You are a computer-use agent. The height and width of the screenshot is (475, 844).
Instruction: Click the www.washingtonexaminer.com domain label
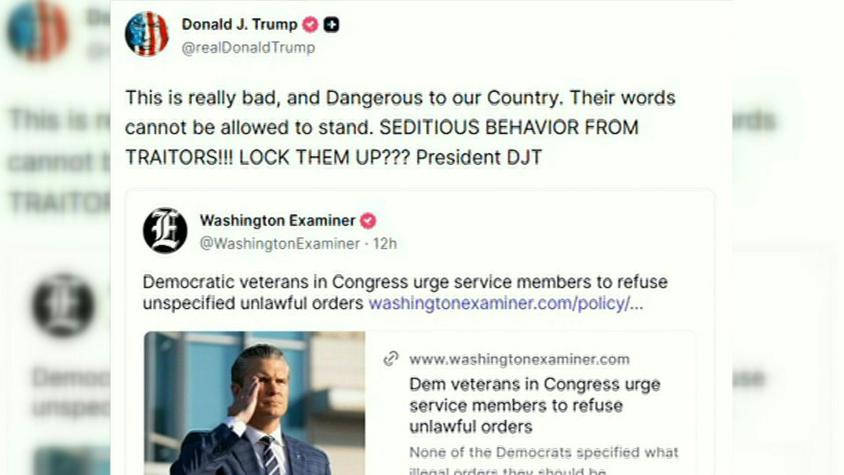pyautogui.click(x=519, y=359)
